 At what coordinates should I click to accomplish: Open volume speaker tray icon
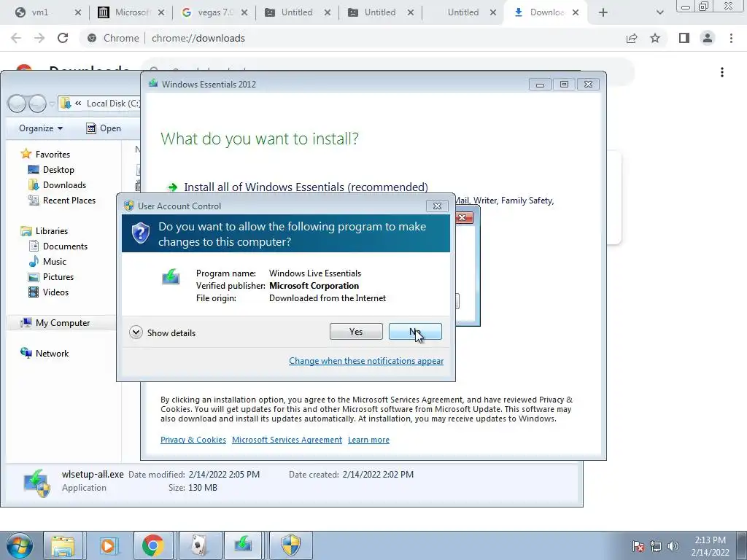pyautogui.click(x=673, y=546)
